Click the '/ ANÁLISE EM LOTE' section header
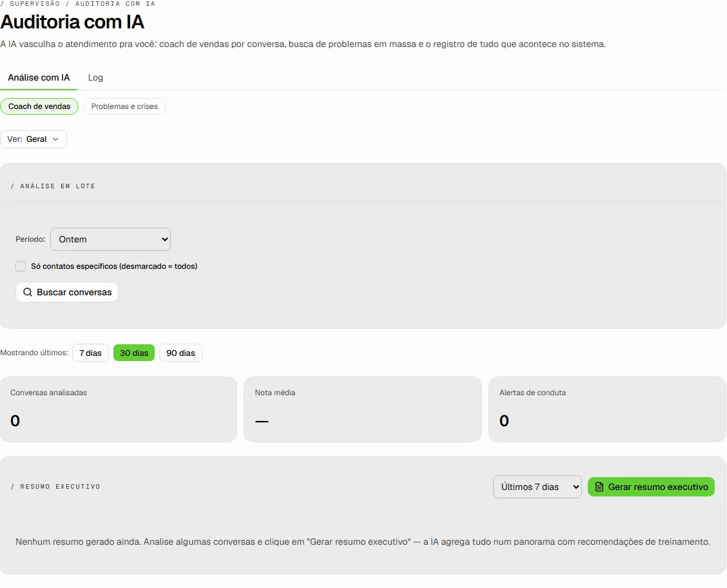The image size is (727, 588). [53, 186]
